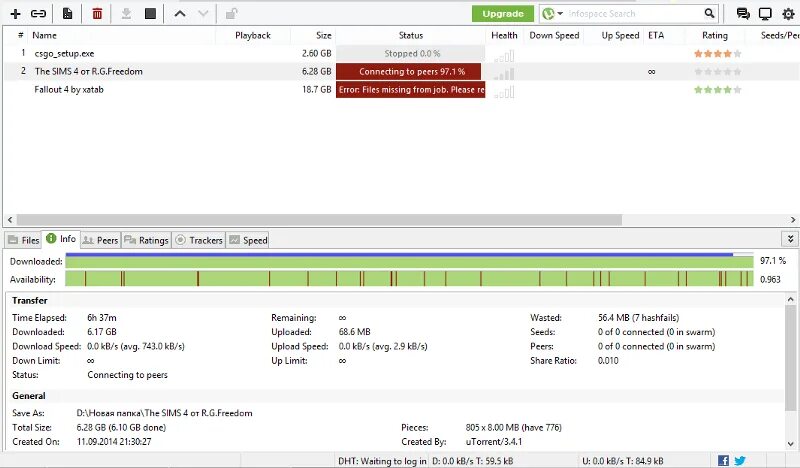800x468 pixels.
Task: Sort by Rating column header
Action: click(715, 35)
